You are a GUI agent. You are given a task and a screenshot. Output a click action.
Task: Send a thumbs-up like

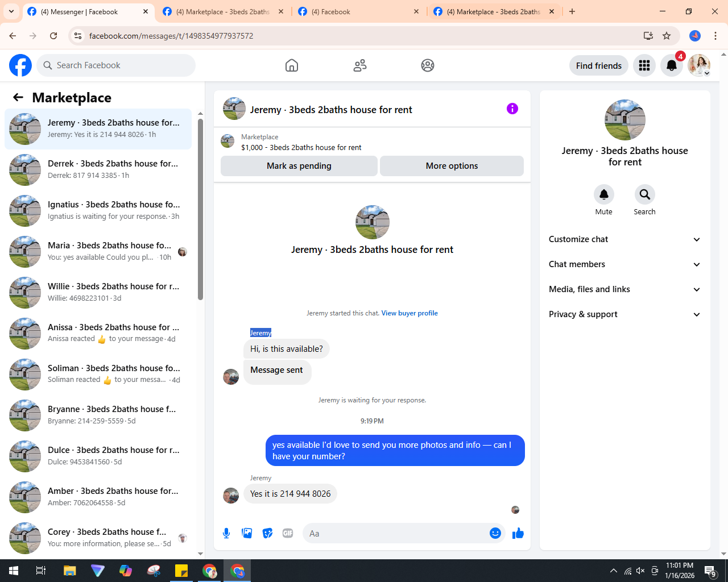[518, 533]
